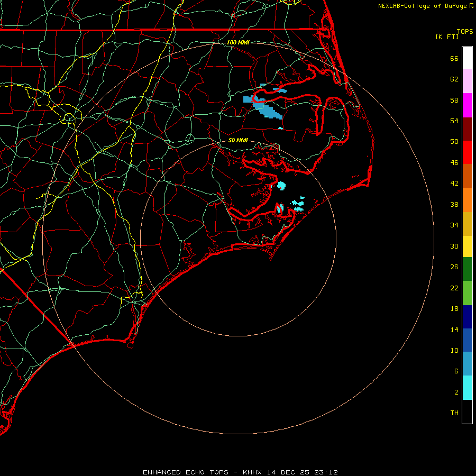Click the '62' legend value
Screen dimensions: 476x476
click(454, 79)
